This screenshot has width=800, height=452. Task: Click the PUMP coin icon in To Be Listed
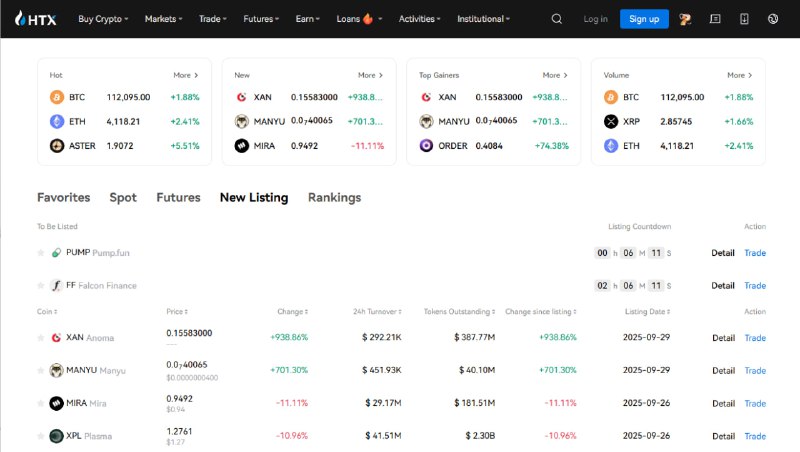point(56,253)
